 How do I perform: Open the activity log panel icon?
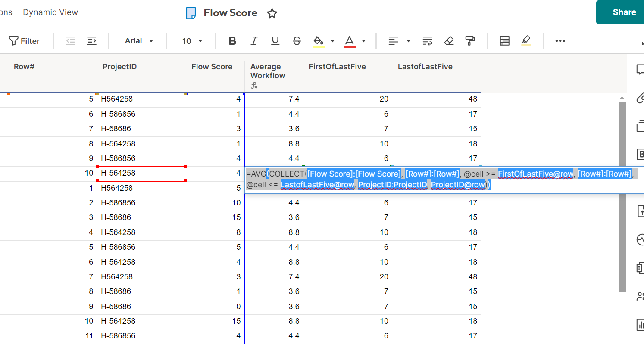pos(640,239)
